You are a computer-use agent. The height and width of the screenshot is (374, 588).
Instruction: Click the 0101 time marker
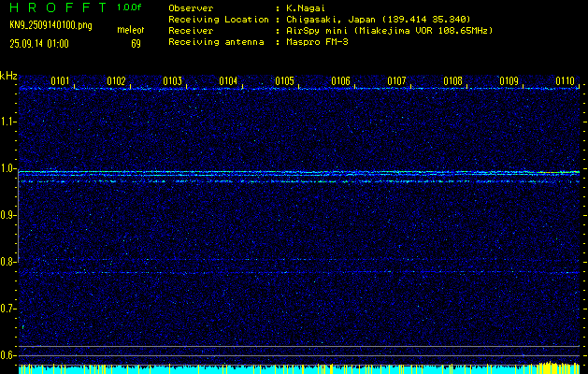pos(60,81)
